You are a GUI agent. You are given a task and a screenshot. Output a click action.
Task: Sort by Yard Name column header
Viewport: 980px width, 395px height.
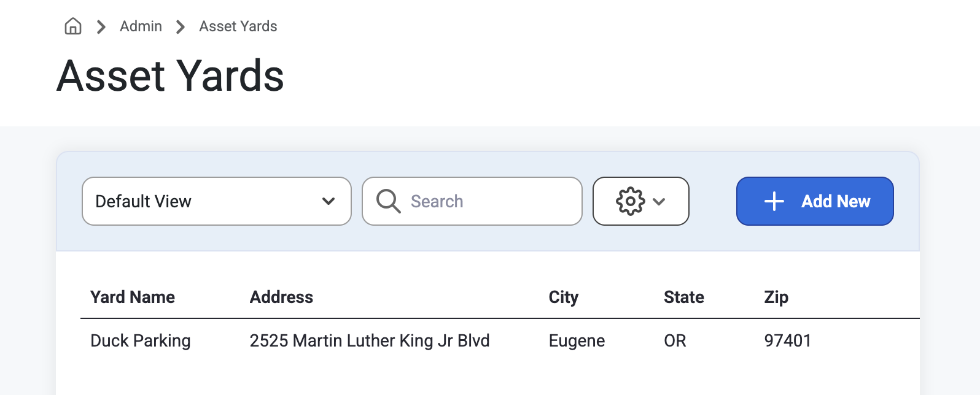tap(133, 297)
